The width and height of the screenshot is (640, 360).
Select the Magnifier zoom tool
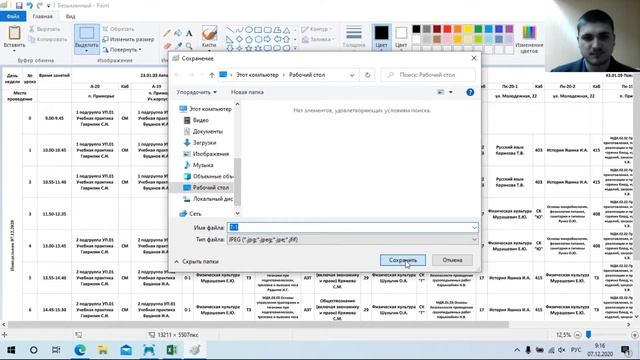189,46
